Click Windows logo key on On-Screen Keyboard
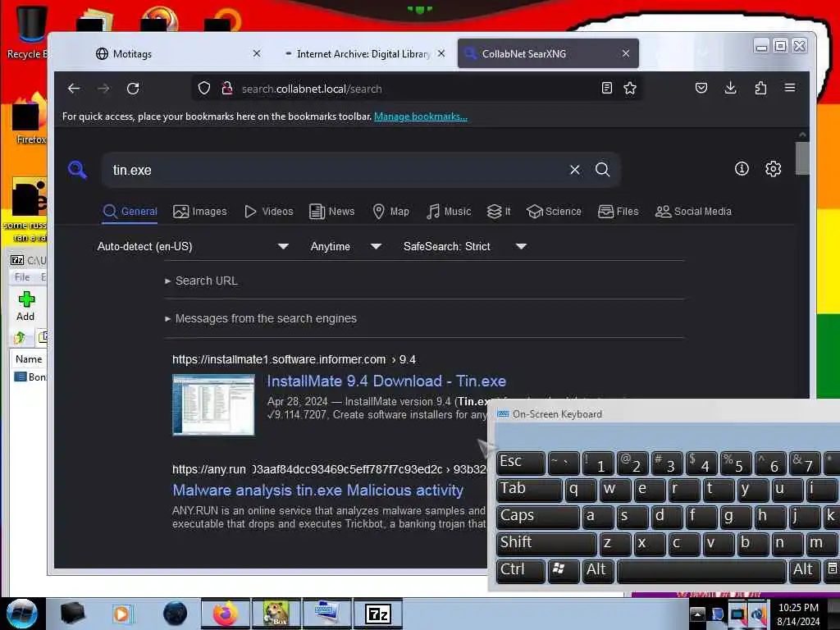 [563, 571]
